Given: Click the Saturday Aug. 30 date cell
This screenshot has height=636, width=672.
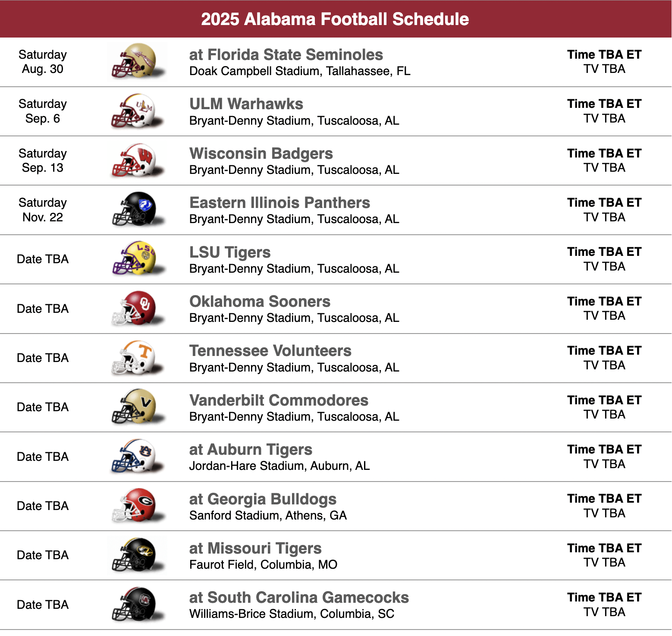Looking at the screenshot, I should (x=43, y=62).
